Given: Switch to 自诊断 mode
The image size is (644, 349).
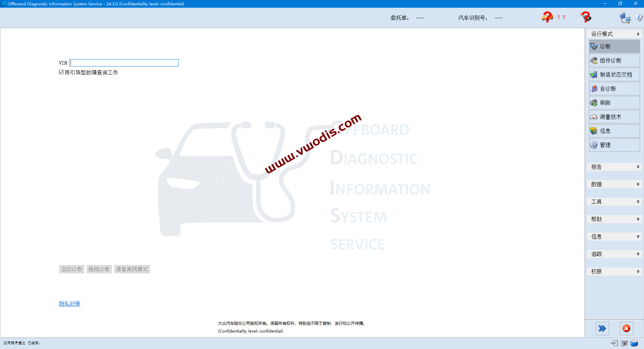Looking at the screenshot, I should 614,89.
